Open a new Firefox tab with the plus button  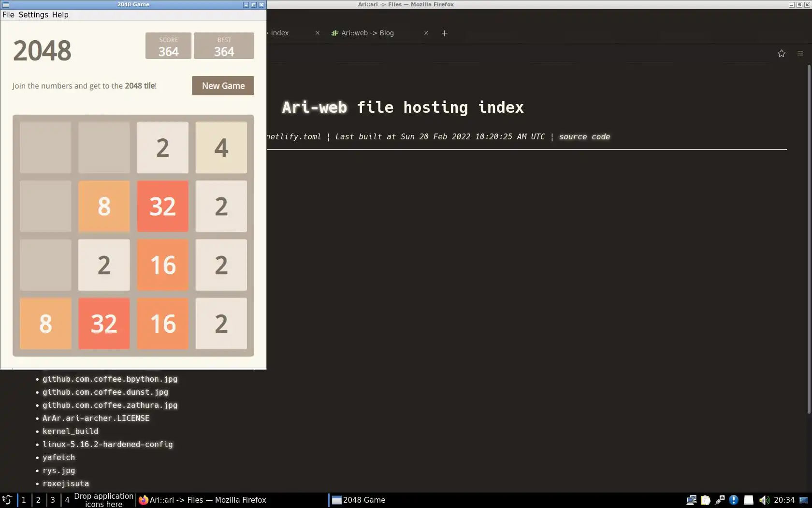(x=445, y=33)
